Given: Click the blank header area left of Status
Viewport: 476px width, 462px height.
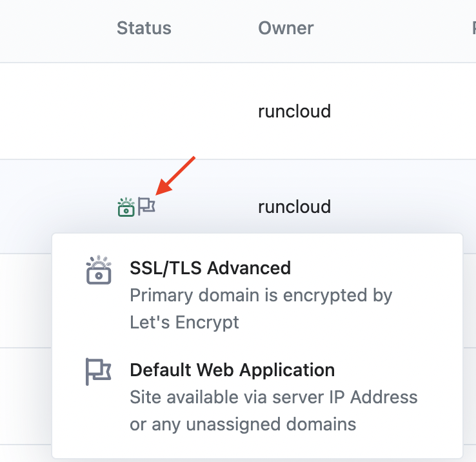Looking at the screenshot, I should (52, 28).
